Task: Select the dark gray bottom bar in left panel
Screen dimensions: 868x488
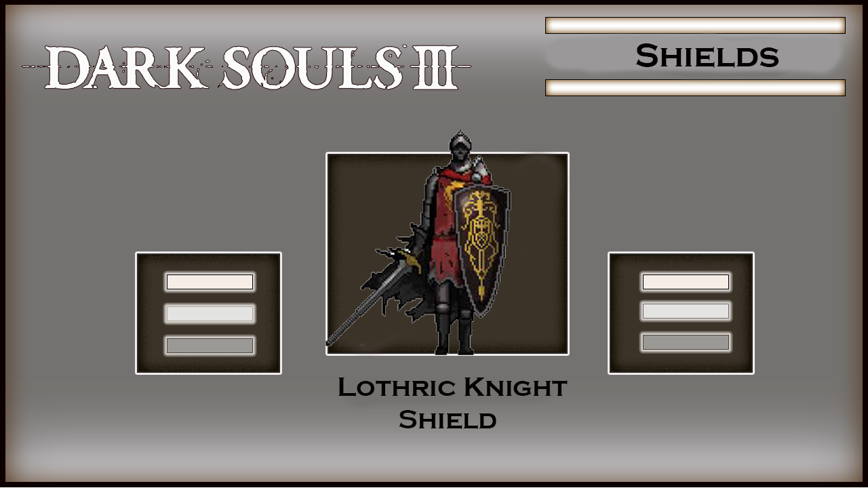Action: coord(210,345)
